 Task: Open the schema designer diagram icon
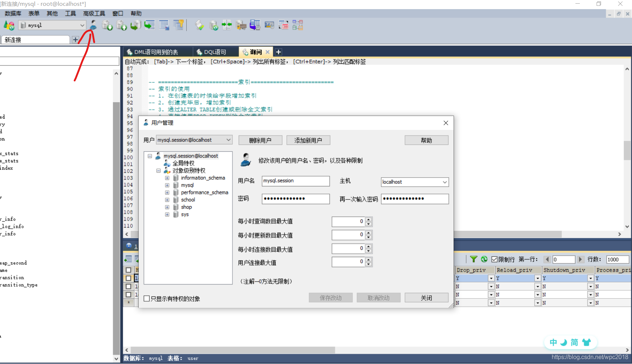[x=298, y=25]
